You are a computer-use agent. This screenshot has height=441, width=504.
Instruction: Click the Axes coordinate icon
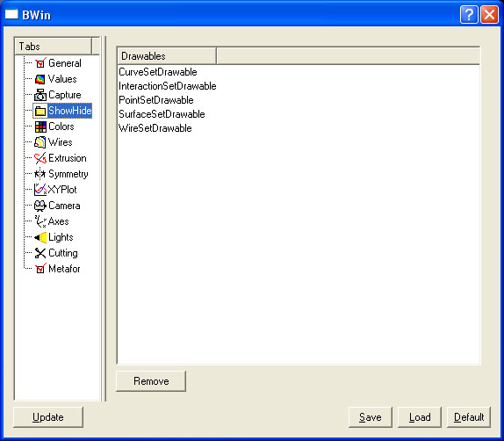coord(40,221)
